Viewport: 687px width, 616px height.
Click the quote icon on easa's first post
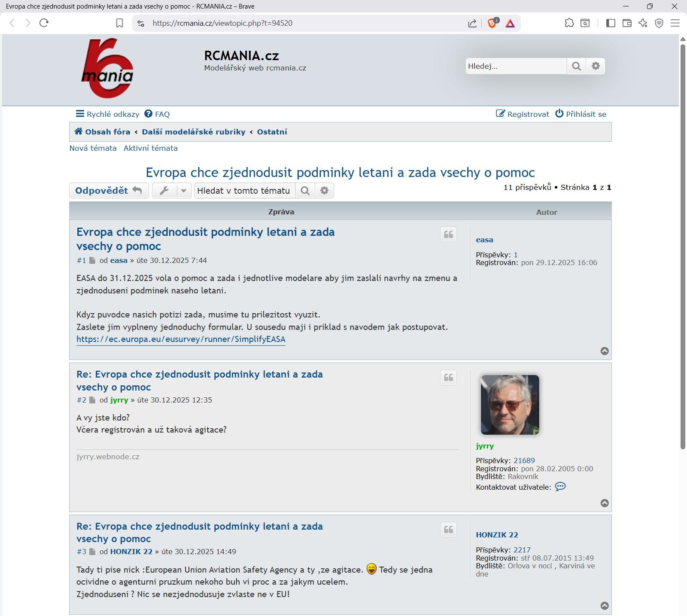[x=448, y=235]
